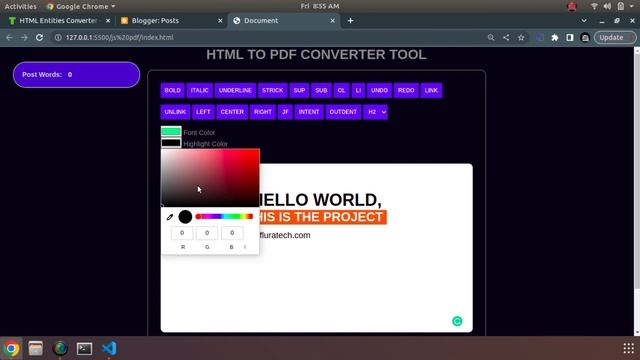Switch to HTML Entities Converter tab
Viewport: 640px width, 360px height.
point(58,20)
